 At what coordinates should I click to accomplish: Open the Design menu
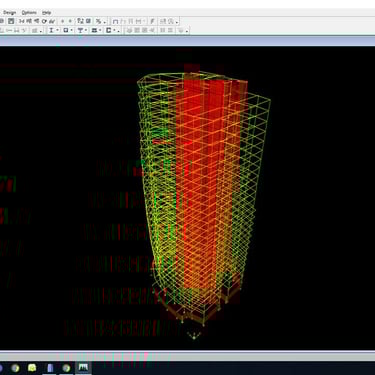pyautogui.click(x=9, y=12)
